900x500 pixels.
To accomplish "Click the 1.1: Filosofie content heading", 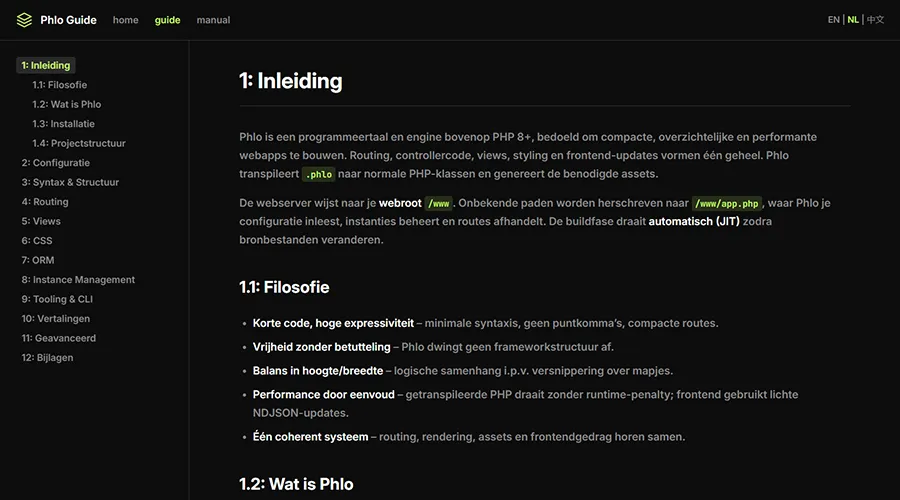I will [x=284, y=287].
